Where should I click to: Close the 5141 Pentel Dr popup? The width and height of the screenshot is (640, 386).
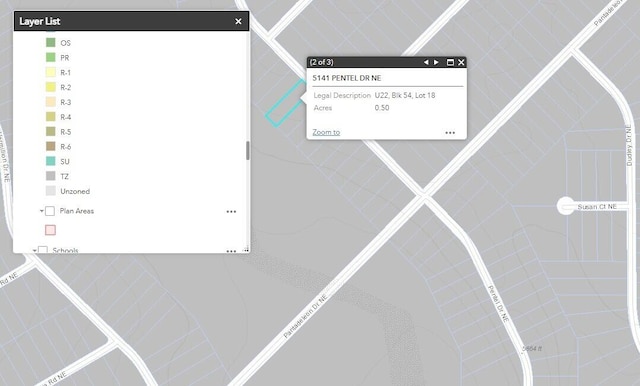point(461,62)
